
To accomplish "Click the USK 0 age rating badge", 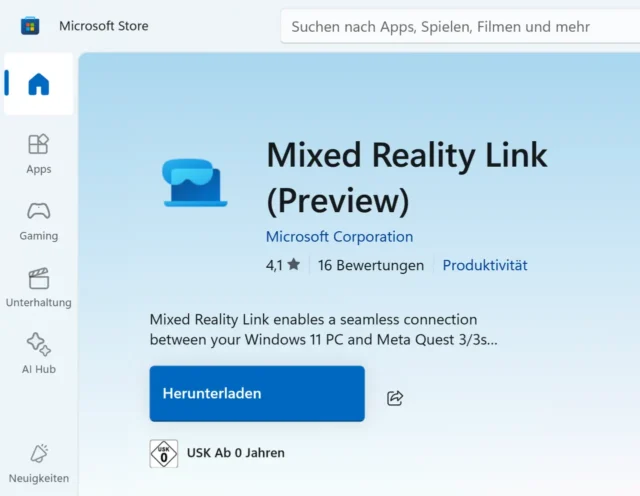I will [163, 453].
